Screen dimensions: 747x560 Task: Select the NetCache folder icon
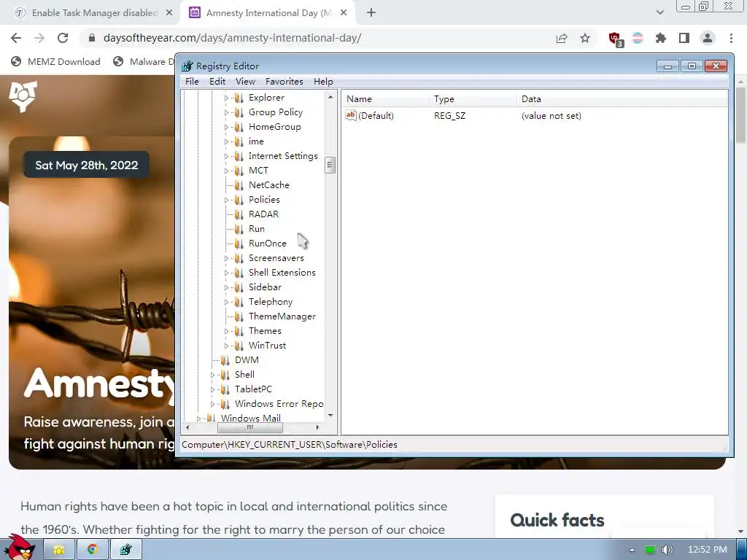coord(239,185)
